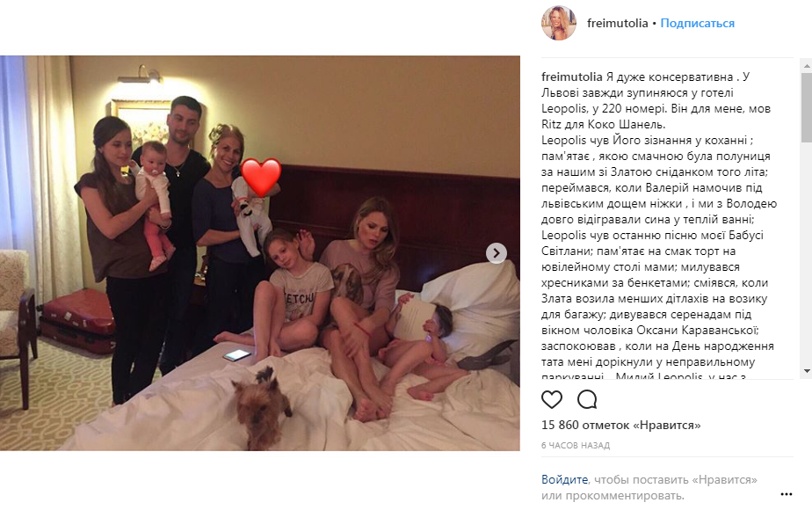Click the caption scrollbar thumb
Screen dimensions: 812x510
(807, 107)
